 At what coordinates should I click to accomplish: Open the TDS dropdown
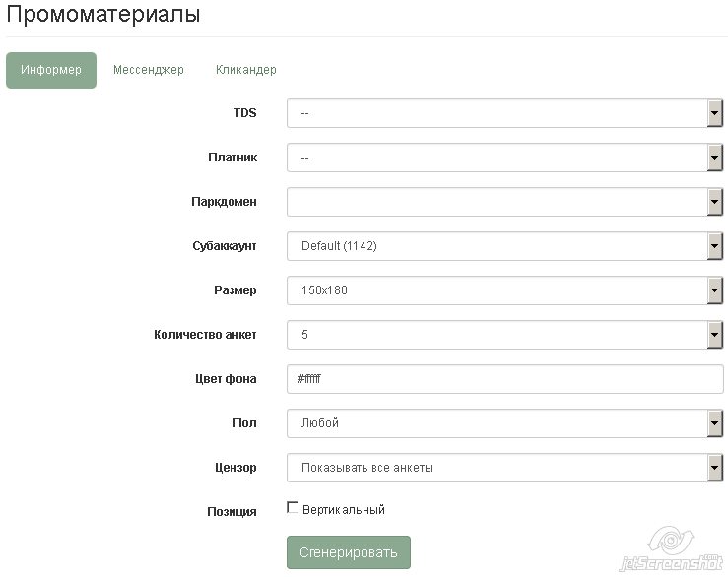497,113
